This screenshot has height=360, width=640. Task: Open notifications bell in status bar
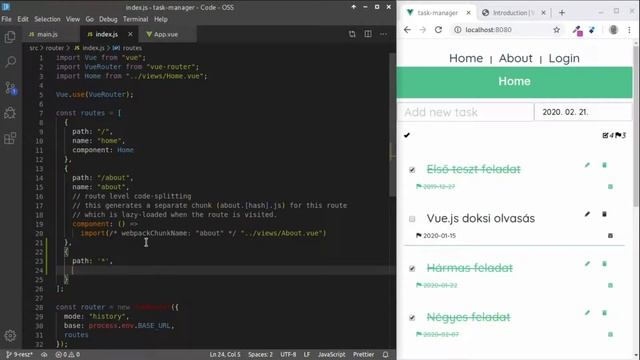pos(385,355)
